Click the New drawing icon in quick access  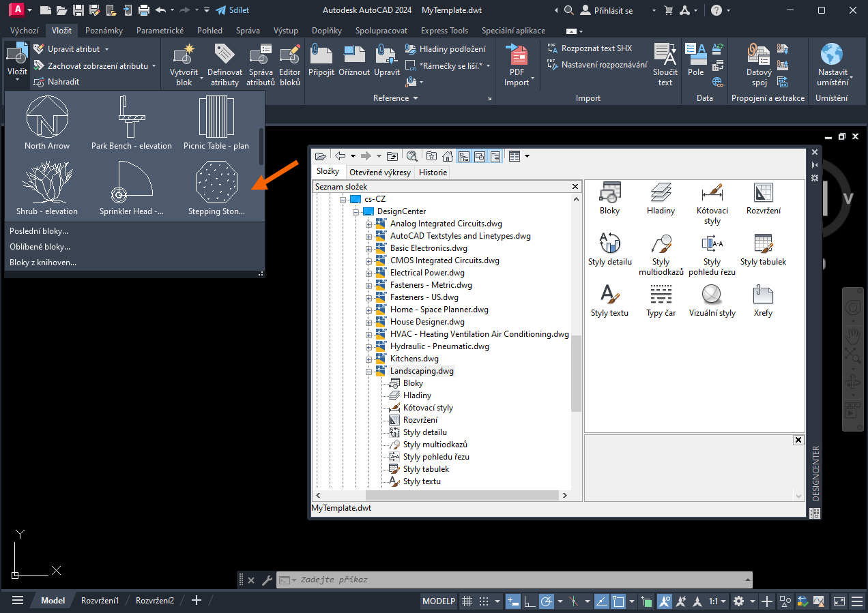(x=46, y=10)
